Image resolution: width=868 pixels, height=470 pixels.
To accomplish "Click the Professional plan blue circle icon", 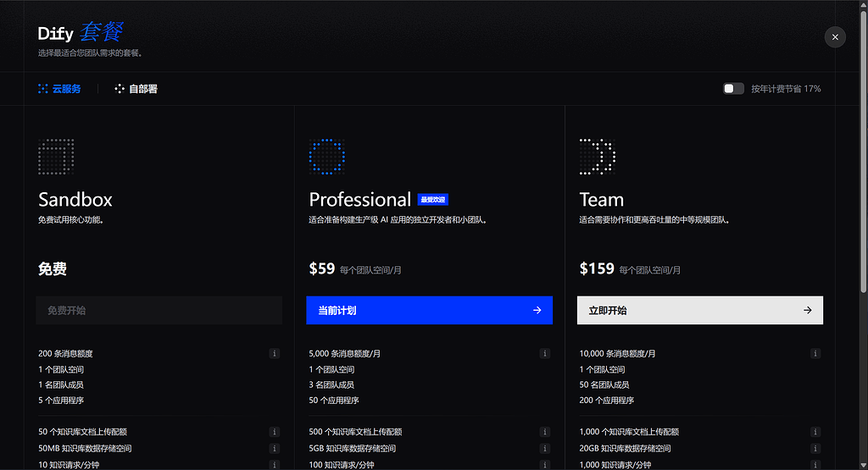I will [326, 157].
